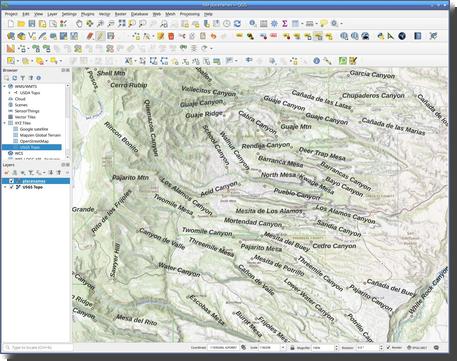Open the Data Source Manager icon
The image size is (457, 361).
(11, 36)
